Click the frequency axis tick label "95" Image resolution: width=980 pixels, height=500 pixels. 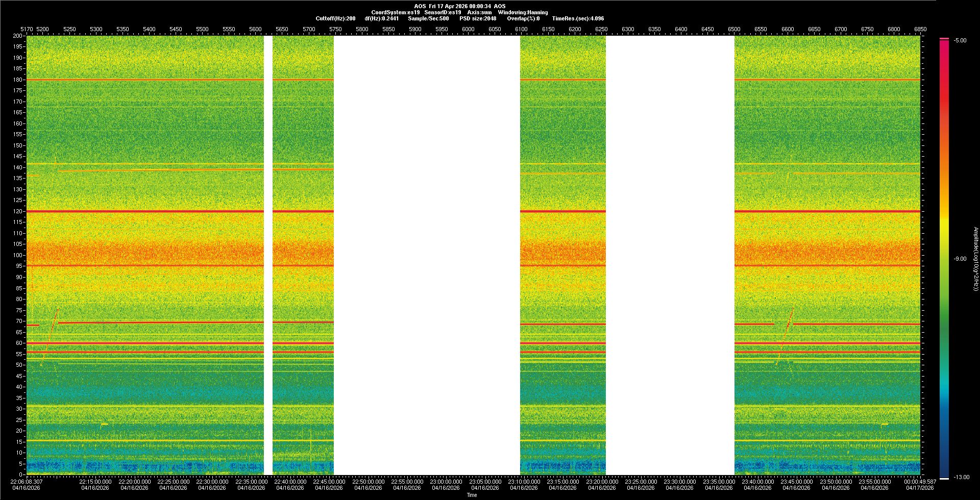[19, 266]
